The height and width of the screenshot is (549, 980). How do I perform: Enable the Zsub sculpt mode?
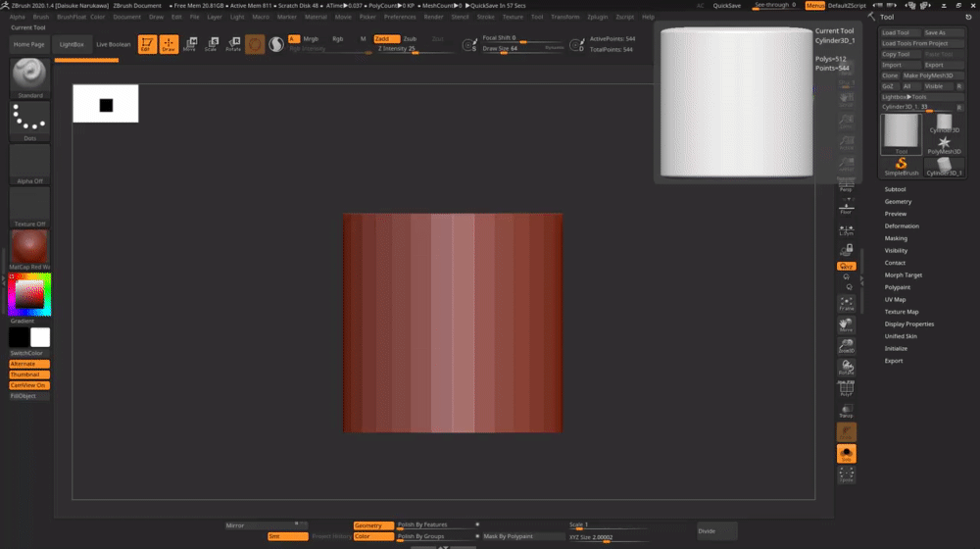point(410,38)
